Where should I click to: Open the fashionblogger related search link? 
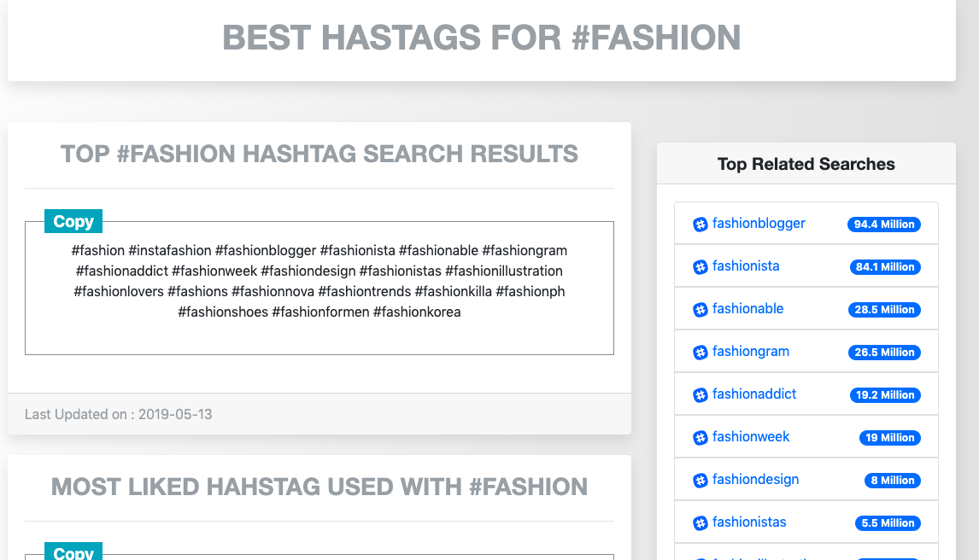click(759, 224)
